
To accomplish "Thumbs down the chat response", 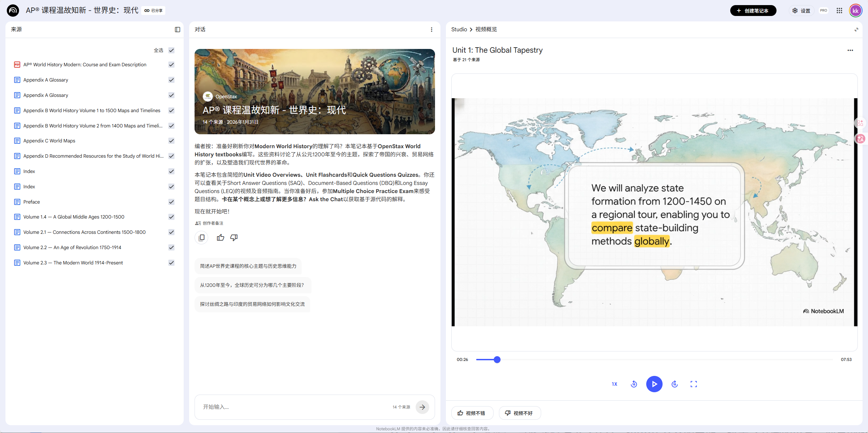I will click(234, 238).
